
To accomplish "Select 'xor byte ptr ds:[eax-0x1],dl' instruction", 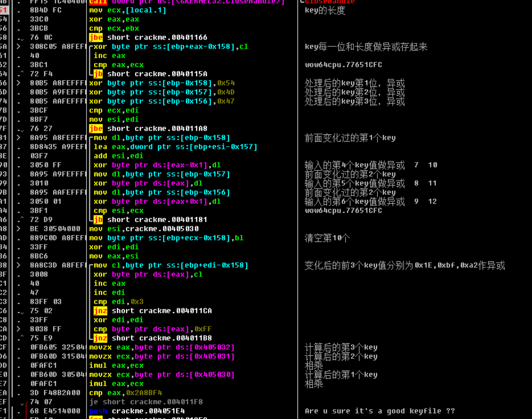I will [157, 165].
